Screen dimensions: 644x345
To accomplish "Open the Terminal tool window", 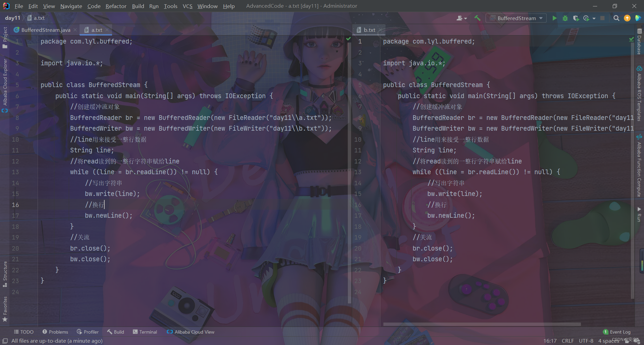I will 145,332.
